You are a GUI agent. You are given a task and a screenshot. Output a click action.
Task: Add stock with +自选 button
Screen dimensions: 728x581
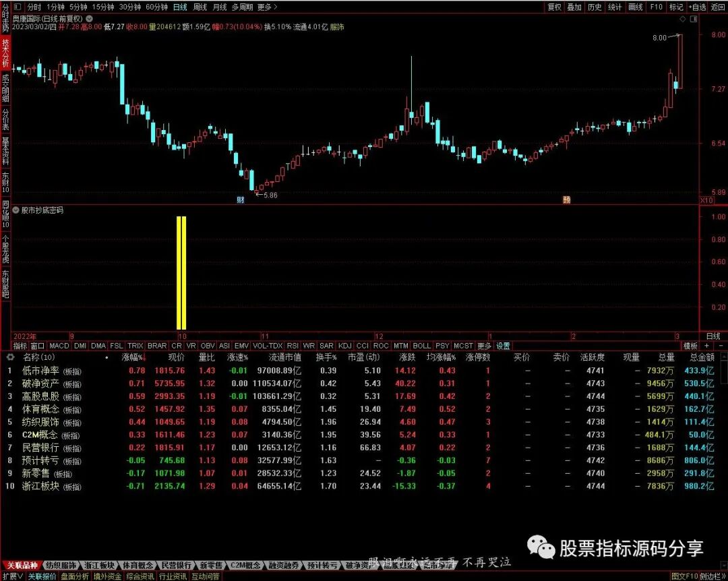click(698, 7)
